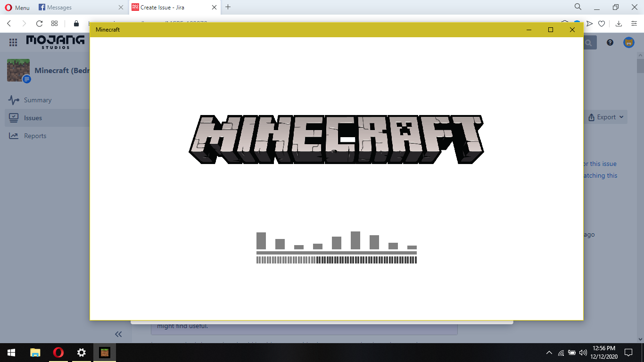The image size is (644, 362).
Task: Open the Jira help question mark
Action: tap(610, 42)
